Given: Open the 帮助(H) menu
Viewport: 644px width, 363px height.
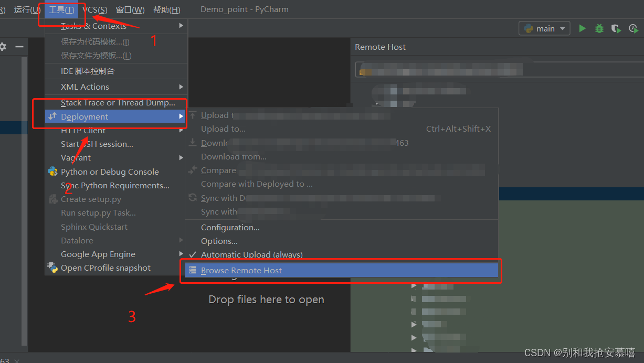Looking at the screenshot, I should coord(167,9).
